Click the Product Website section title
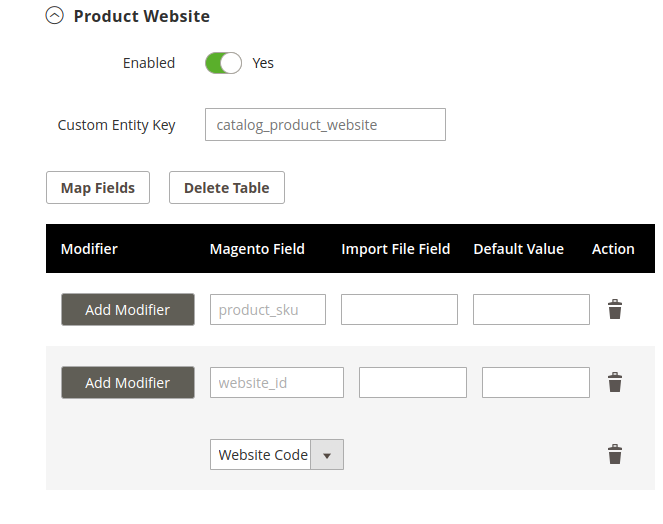The height and width of the screenshot is (524, 663). tap(142, 16)
